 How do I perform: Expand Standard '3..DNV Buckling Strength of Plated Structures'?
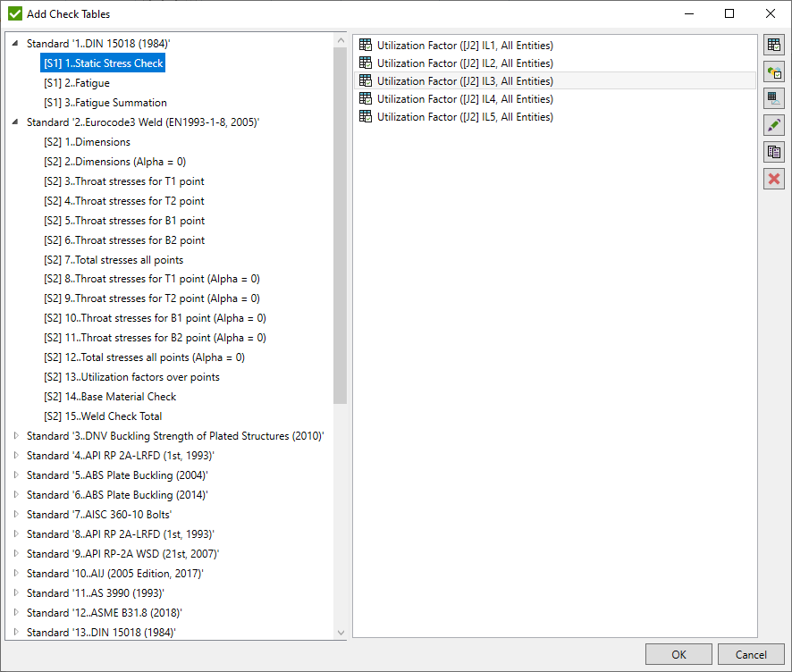15,435
